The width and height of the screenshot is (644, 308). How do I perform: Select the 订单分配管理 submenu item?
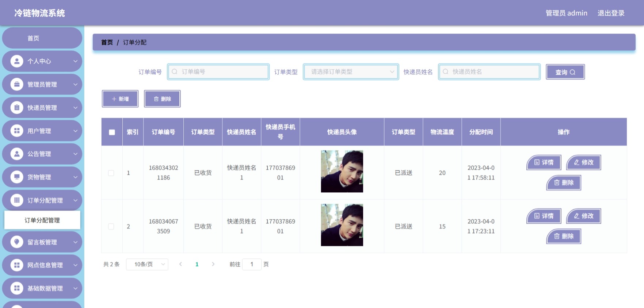[x=42, y=220]
